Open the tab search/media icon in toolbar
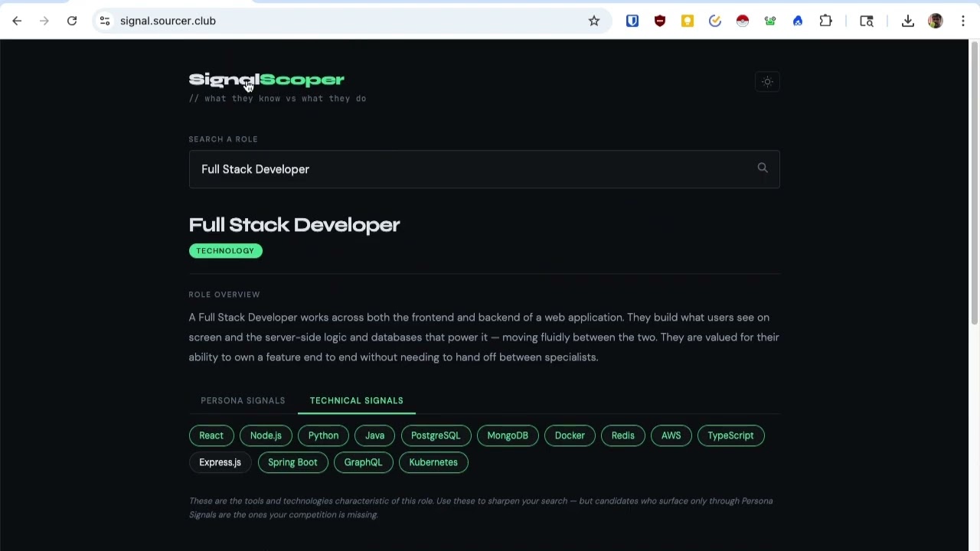The width and height of the screenshot is (980, 551). [867, 21]
